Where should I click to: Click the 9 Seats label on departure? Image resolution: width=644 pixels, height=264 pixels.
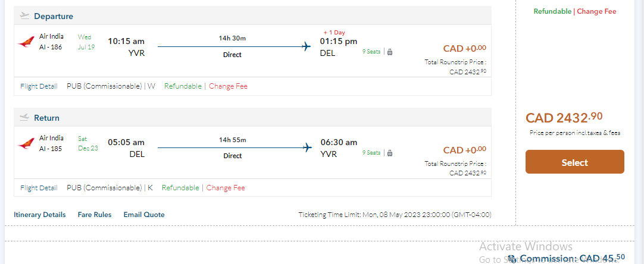[371, 52]
